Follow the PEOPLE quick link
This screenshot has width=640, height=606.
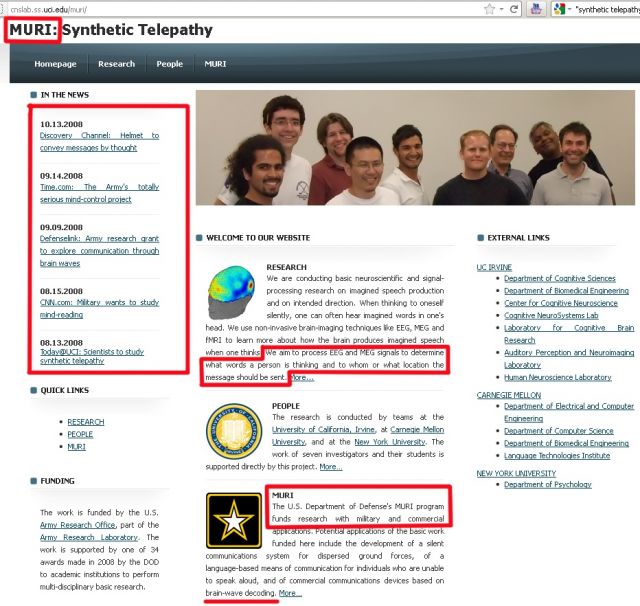80,434
